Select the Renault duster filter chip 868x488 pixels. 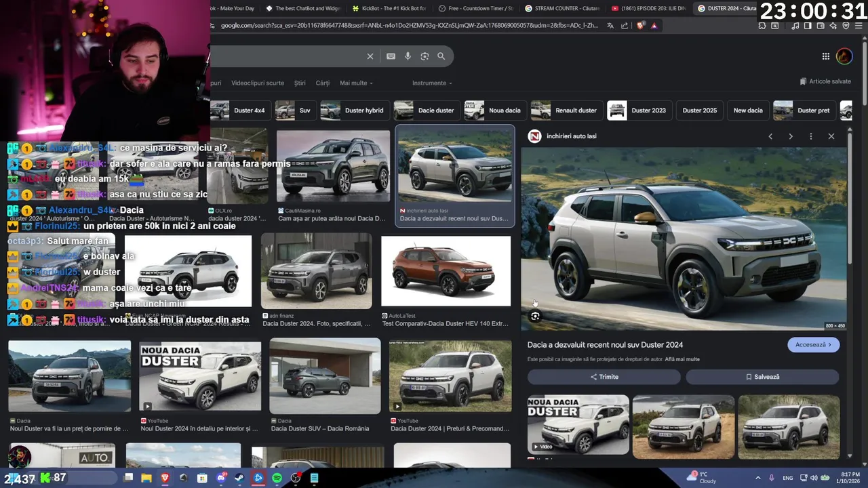coord(566,110)
